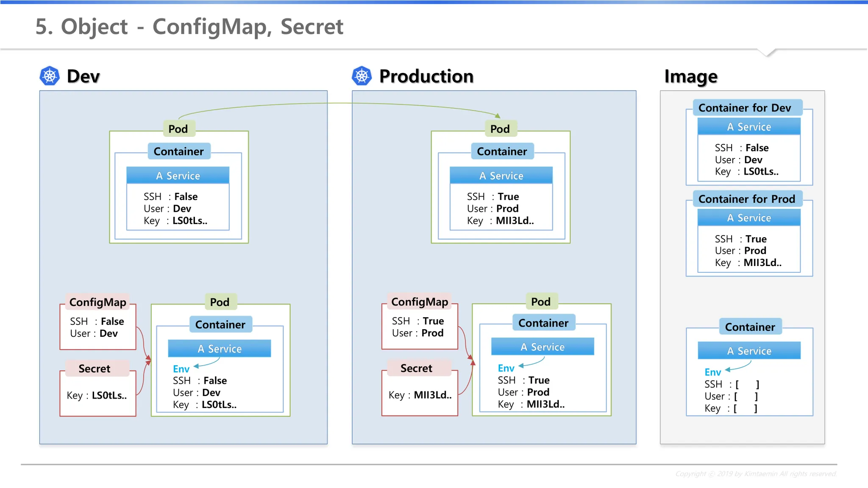Click the Container for Dev label
Screen dimensions: 868x488
[744, 108]
